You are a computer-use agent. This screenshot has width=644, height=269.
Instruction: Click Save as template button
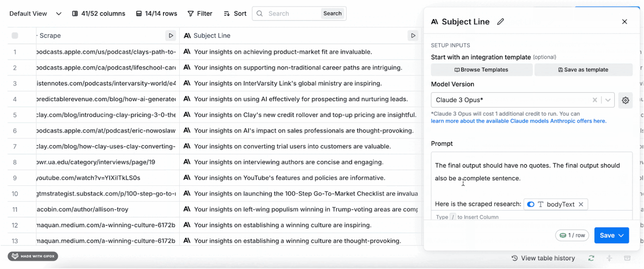pos(583,70)
